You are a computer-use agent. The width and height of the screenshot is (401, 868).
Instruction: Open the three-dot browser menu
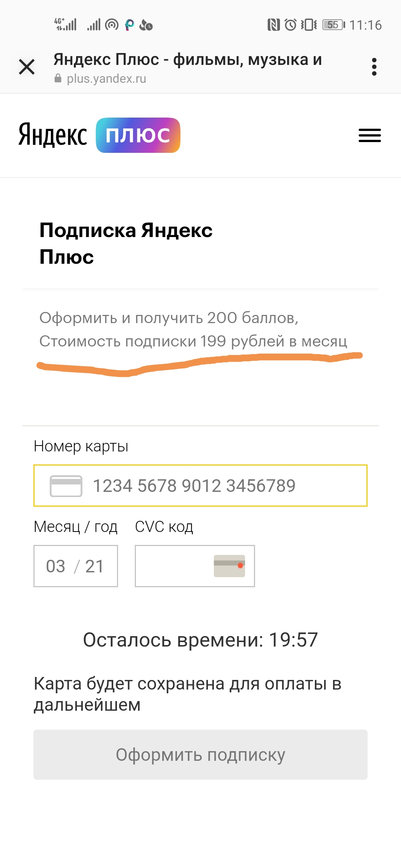click(374, 67)
